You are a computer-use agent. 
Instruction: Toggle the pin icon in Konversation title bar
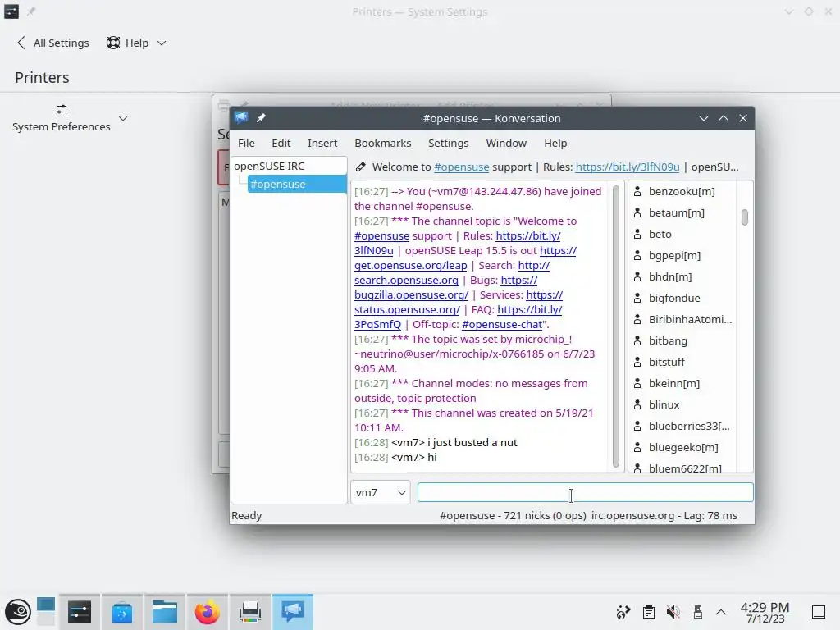261,118
